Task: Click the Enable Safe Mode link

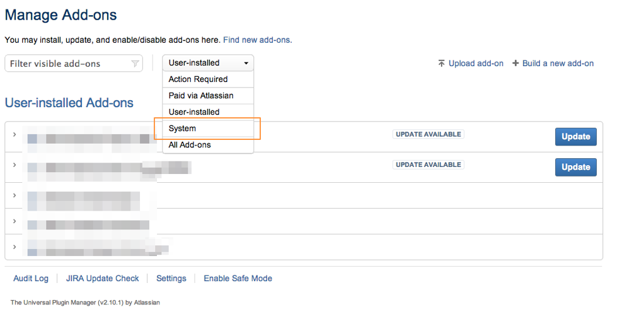Action: tap(238, 279)
